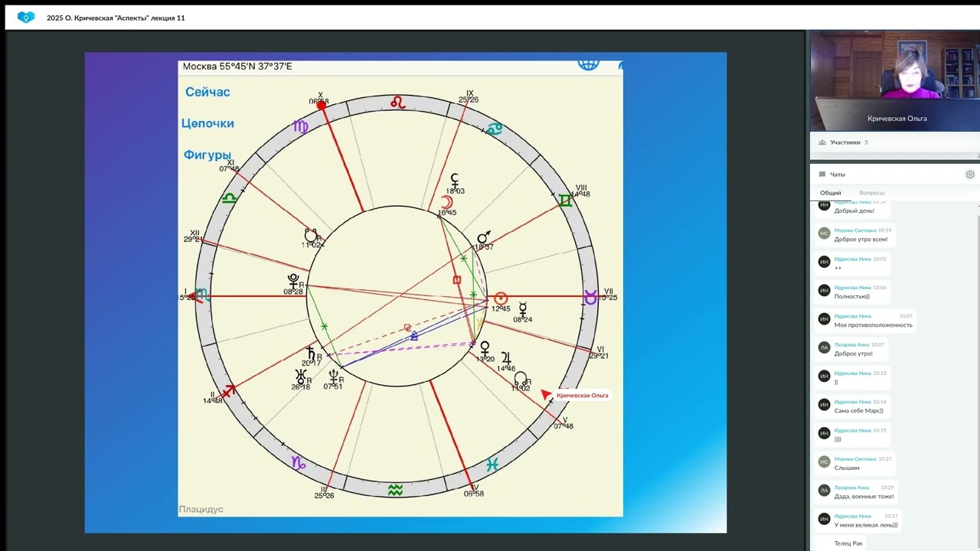Click the Sun glyph at 12°45
This screenshot has height=551, width=980.
coord(501,298)
